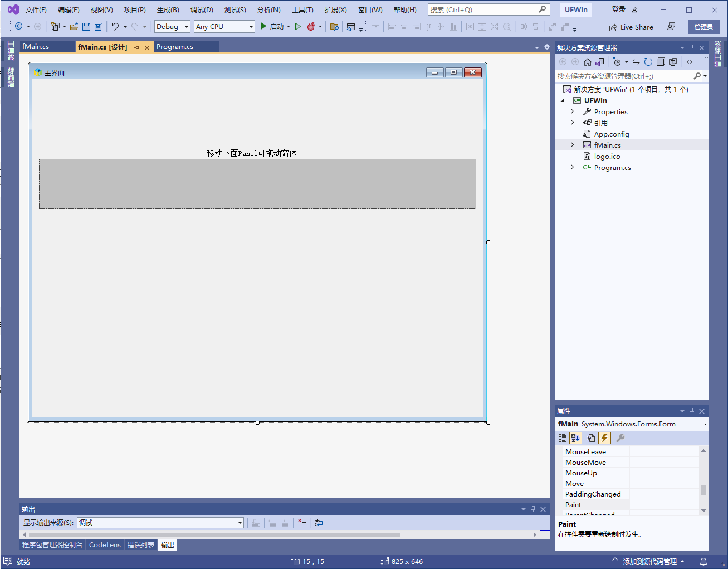Screen dimensions: 728x569
Task: Toggle Sync with Active Document arrows
Action: click(636, 62)
